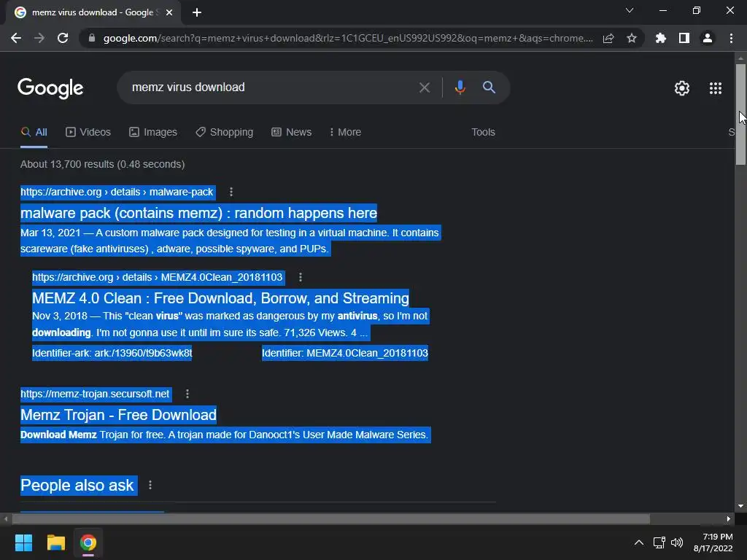Open the volume tray icon
747x560 pixels.
(677, 542)
